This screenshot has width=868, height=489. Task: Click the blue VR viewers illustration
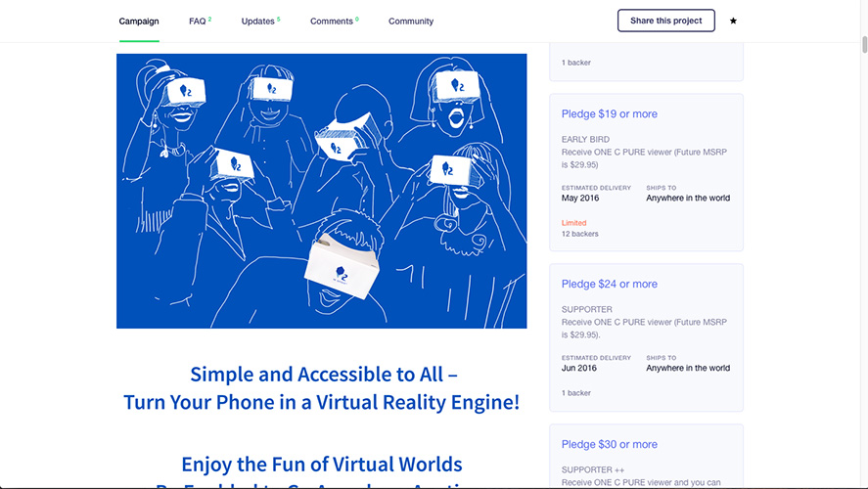[x=322, y=191]
